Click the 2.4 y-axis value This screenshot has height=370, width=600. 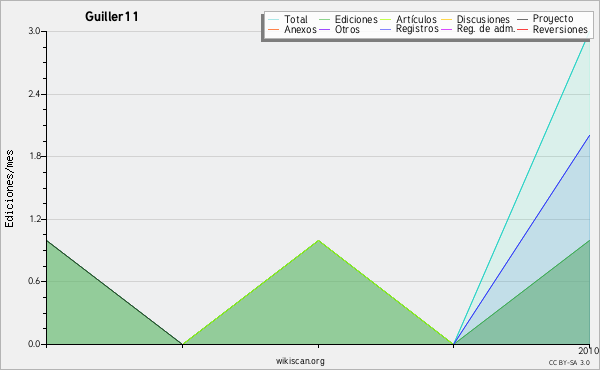click(x=34, y=94)
